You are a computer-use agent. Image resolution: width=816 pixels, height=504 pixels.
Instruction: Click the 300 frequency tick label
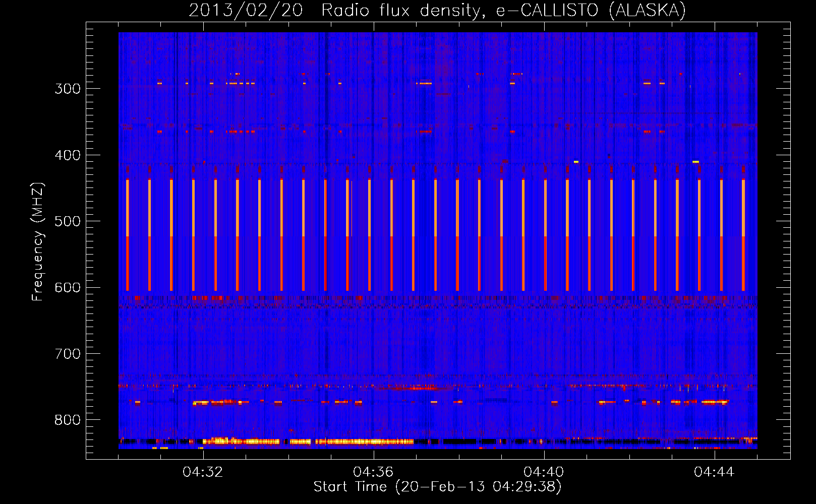[68, 89]
